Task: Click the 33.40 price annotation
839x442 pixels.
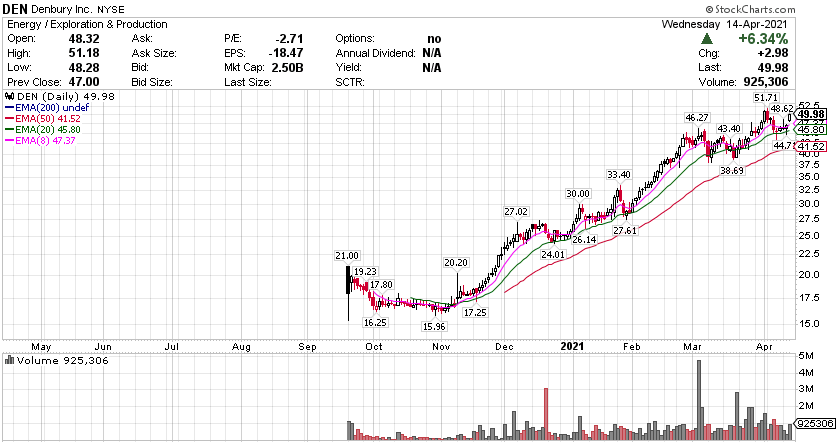Action: tap(619, 174)
